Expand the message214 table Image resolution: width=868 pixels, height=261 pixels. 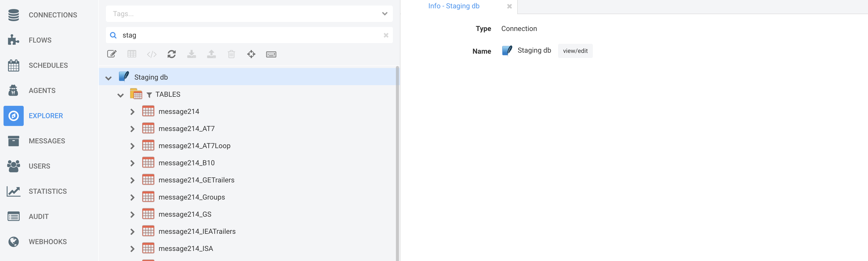coord(132,112)
